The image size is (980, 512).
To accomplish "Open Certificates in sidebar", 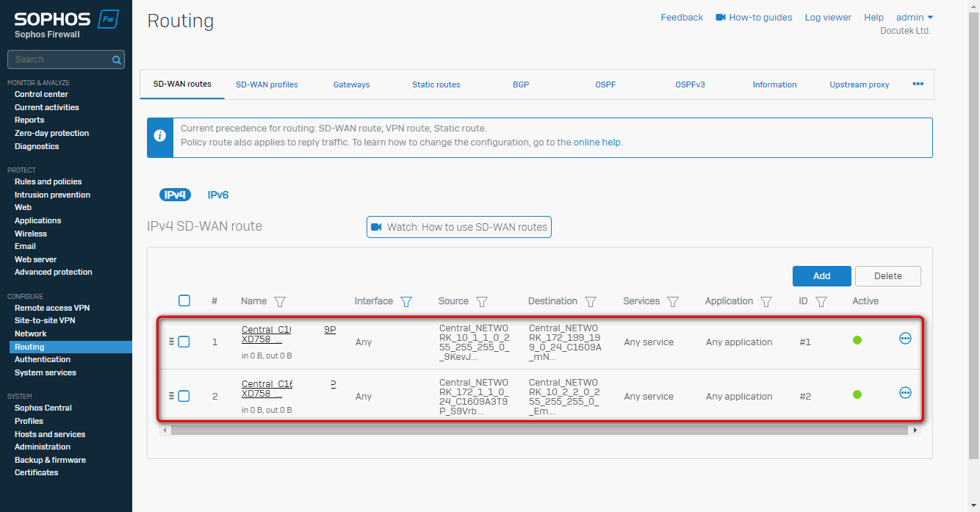I will tap(37, 472).
